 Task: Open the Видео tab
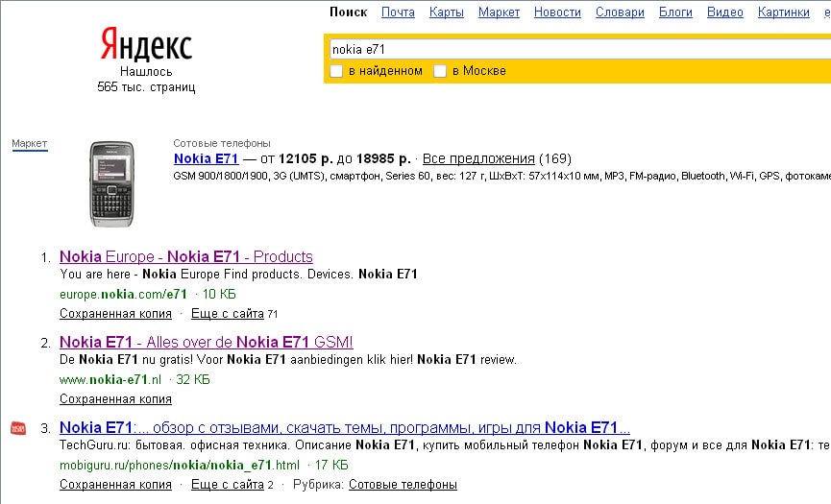tap(725, 12)
